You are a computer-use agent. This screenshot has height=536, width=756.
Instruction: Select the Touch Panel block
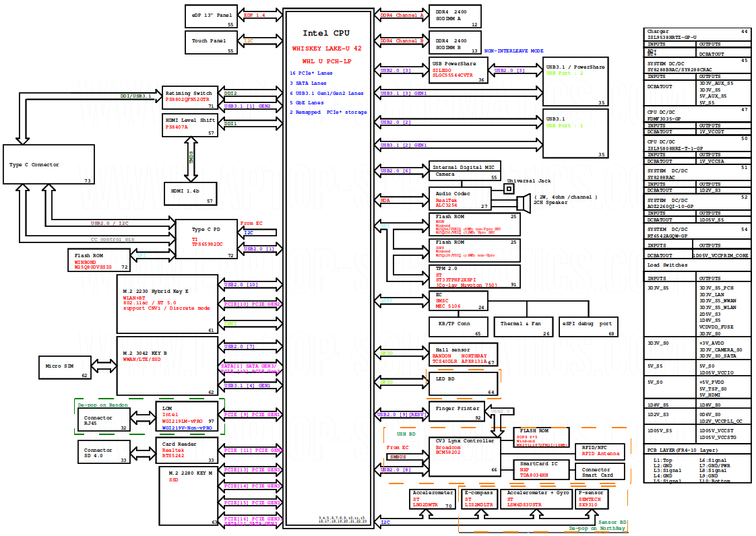click(x=211, y=42)
